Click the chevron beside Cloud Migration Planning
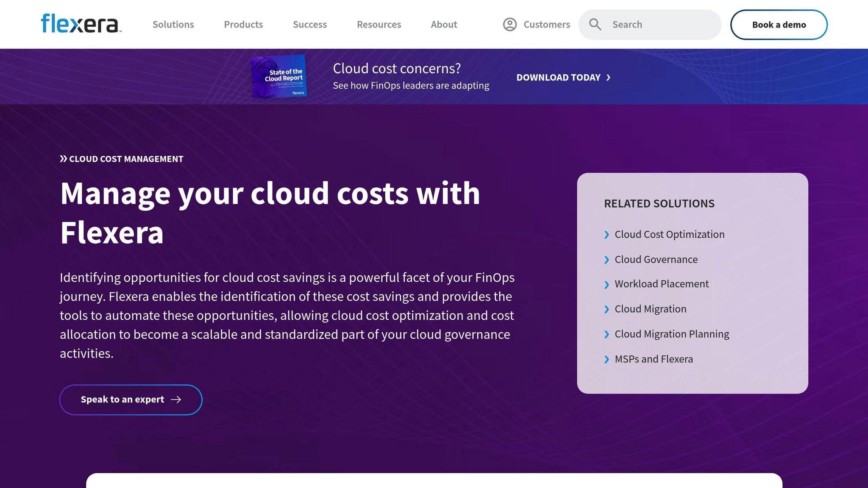 pyautogui.click(x=606, y=334)
